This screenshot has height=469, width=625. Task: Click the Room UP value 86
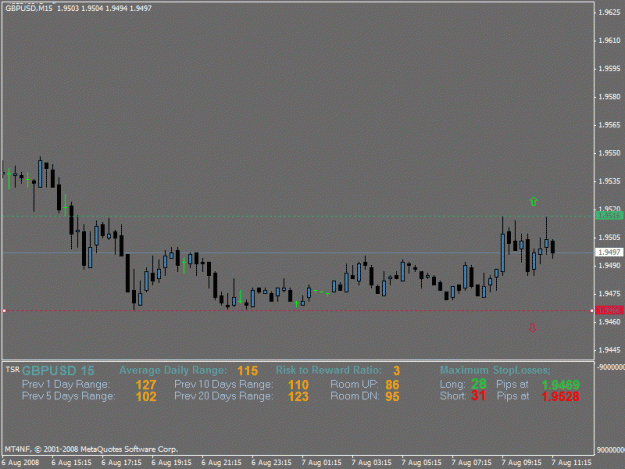click(392, 385)
